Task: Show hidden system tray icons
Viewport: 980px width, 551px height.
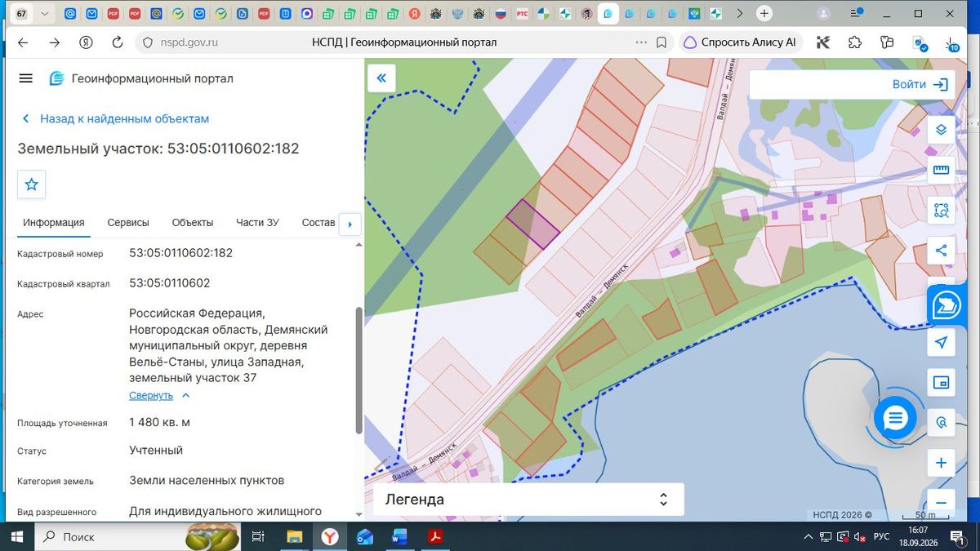Action: click(808, 537)
